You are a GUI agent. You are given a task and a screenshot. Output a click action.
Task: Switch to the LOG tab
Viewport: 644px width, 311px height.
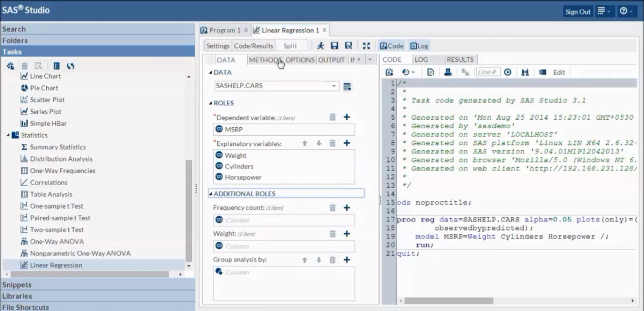421,59
